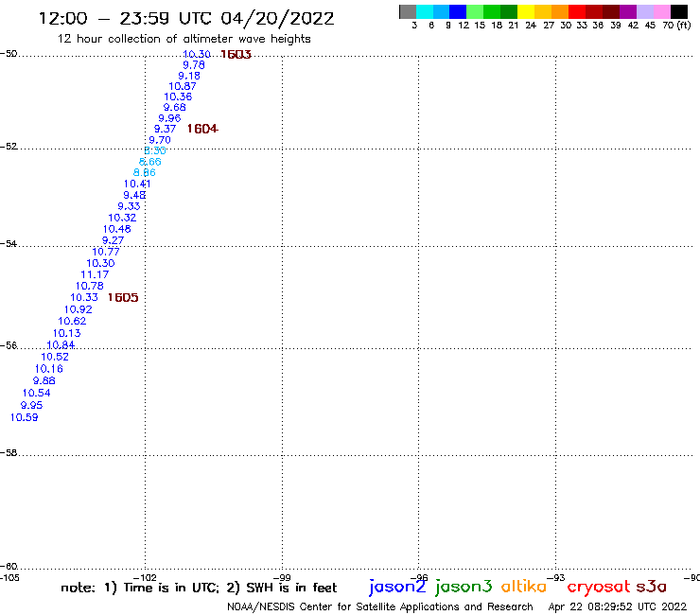Click the light blue 8.30 value
The height and width of the screenshot is (615, 700).
pos(155,151)
